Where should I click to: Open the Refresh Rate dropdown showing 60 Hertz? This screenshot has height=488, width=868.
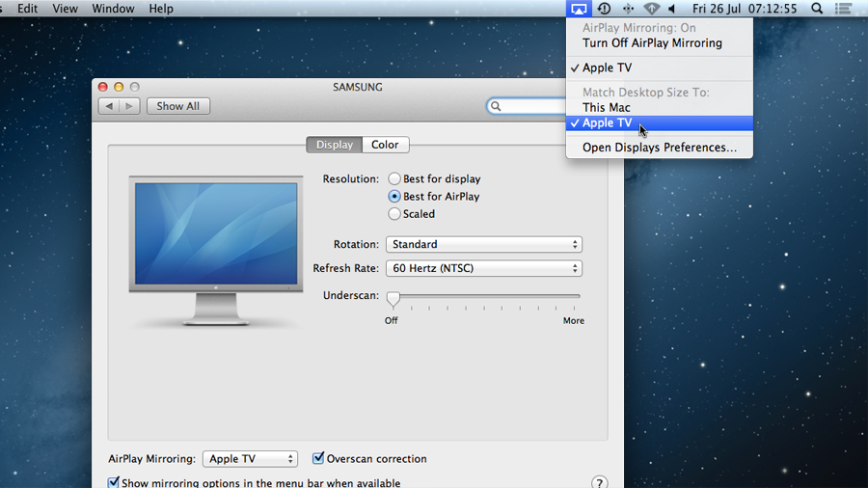tap(484, 268)
